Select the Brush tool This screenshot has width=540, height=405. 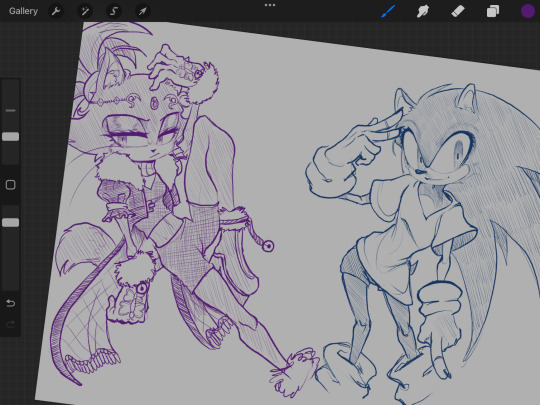pos(388,11)
